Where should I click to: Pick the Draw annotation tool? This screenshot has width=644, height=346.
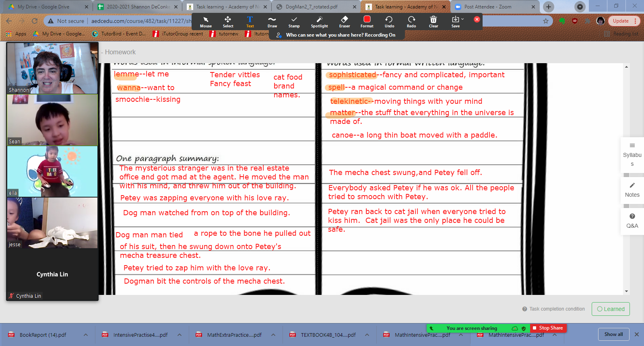(x=272, y=22)
